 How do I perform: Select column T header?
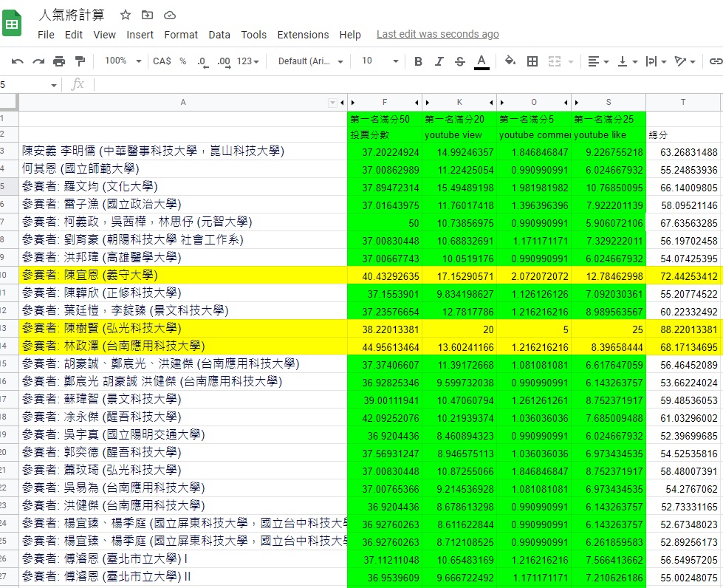pyautogui.click(x=683, y=103)
